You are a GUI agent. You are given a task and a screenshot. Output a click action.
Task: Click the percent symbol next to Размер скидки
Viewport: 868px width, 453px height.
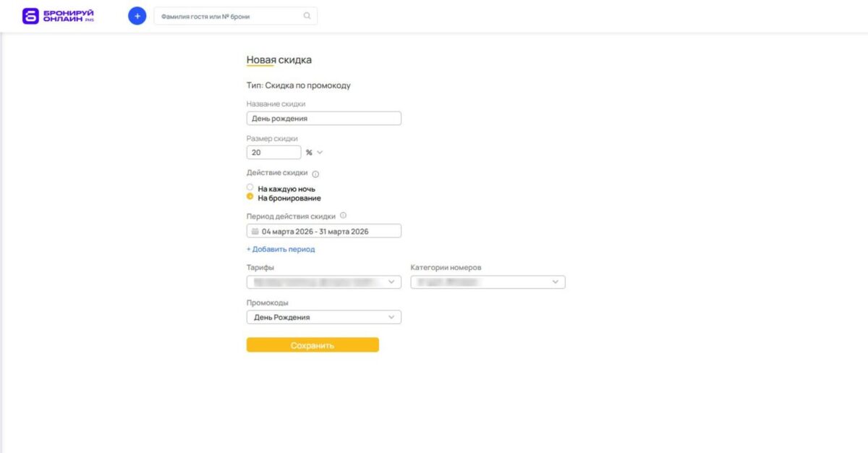[310, 152]
